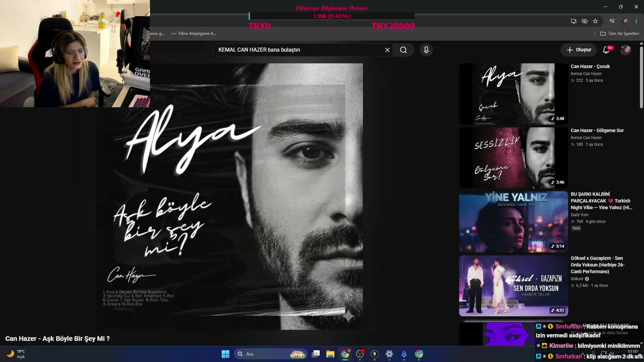Viewport: 644px width, 362px height.
Task: Open YouTube notifications bell
Action: pos(607,50)
